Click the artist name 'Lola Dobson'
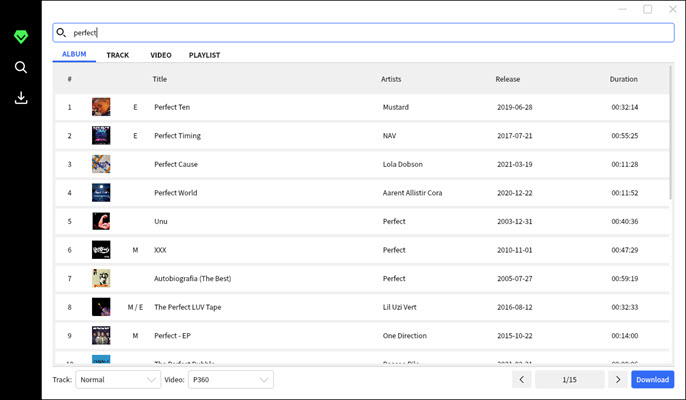 [x=402, y=164]
